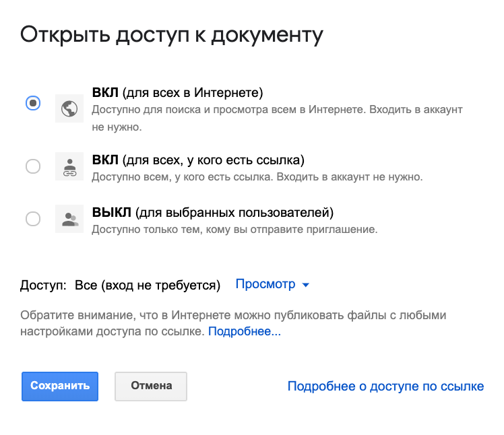
Task: Click the 'Сохранить' button
Action: pyautogui.click(x=60, y=387)
